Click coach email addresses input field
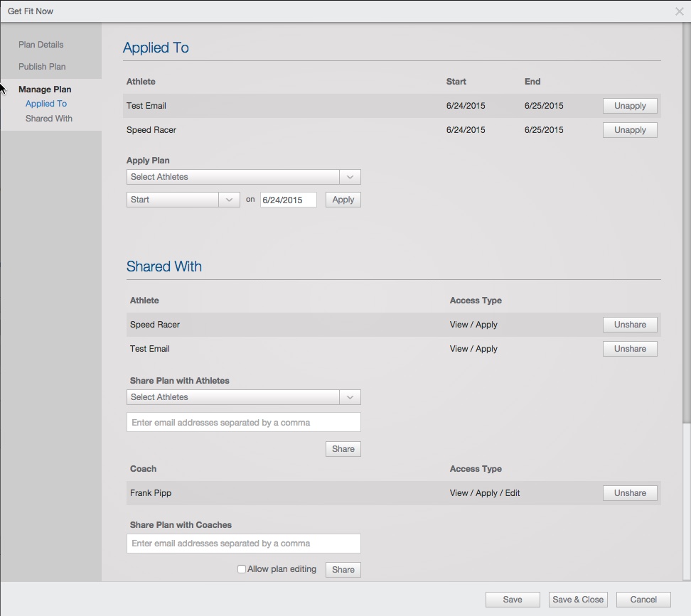This screenshot has width=691, height=616. pyautogui.click(x=243, y=544)
